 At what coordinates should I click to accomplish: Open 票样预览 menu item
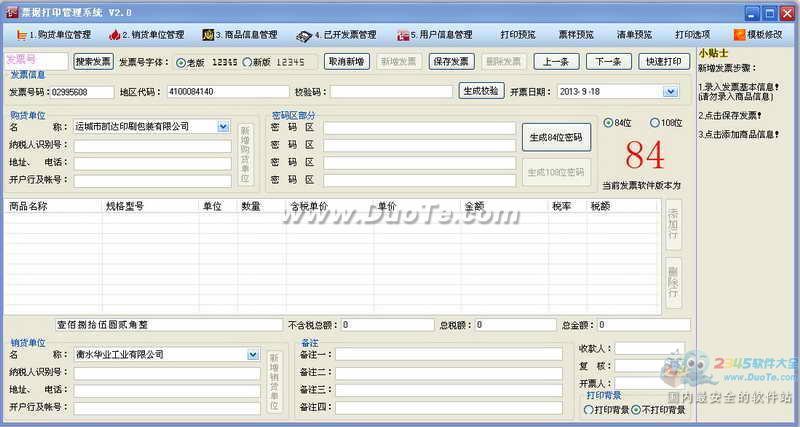(x=576, y=35)
